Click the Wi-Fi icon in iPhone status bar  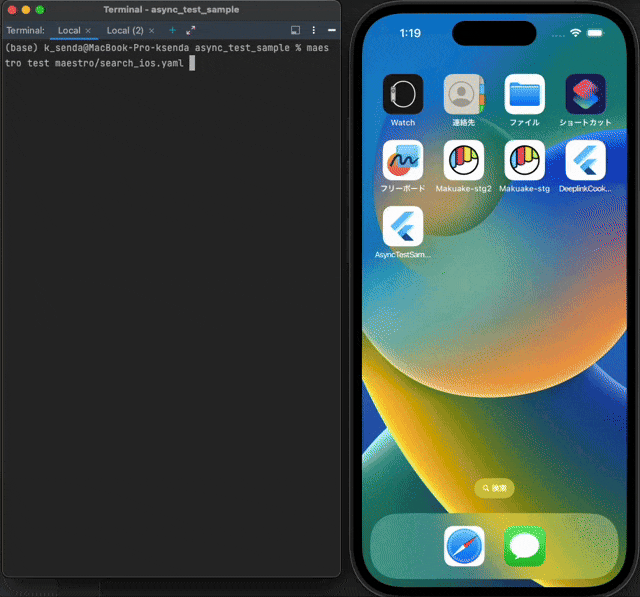pos(575,33)
